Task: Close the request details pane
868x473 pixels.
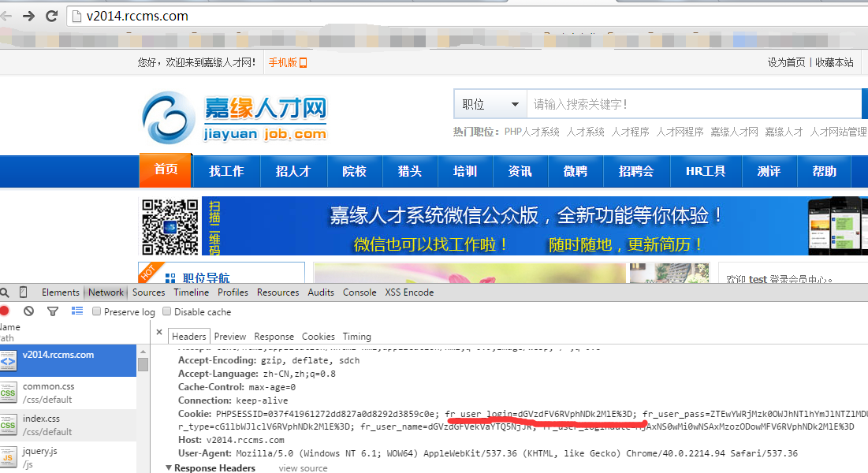Action: [x=159, y=333]
